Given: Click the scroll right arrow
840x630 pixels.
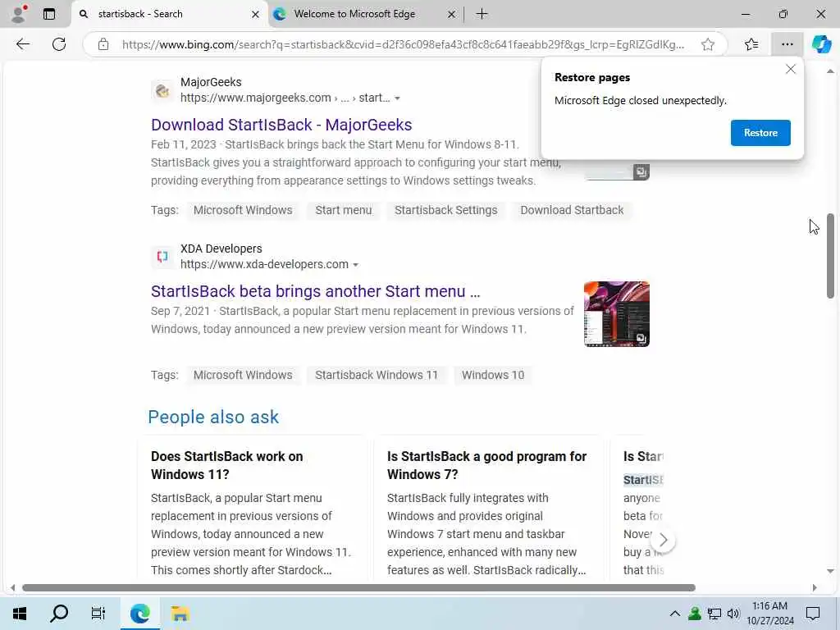Looking at the screenshot, I should click(815, 587).
